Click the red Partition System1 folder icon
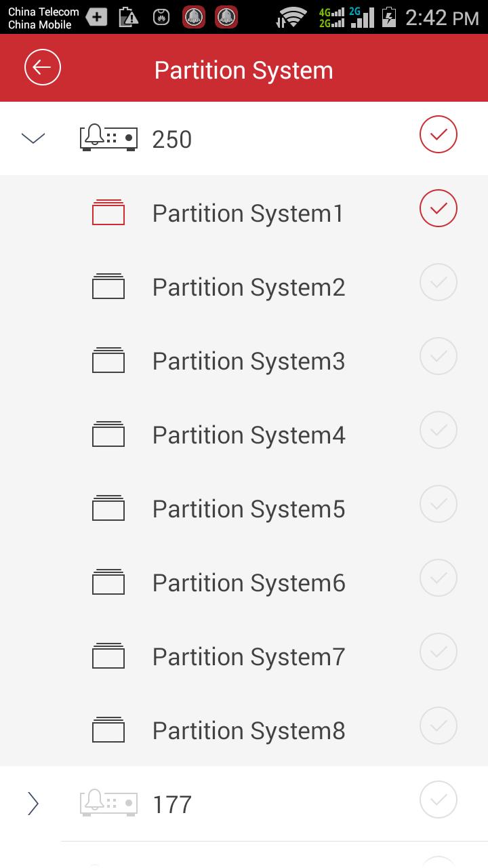 [108, 212]
